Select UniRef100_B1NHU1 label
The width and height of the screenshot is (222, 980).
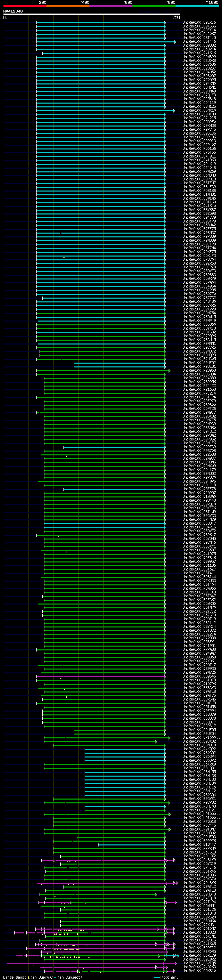click(199, 194)
